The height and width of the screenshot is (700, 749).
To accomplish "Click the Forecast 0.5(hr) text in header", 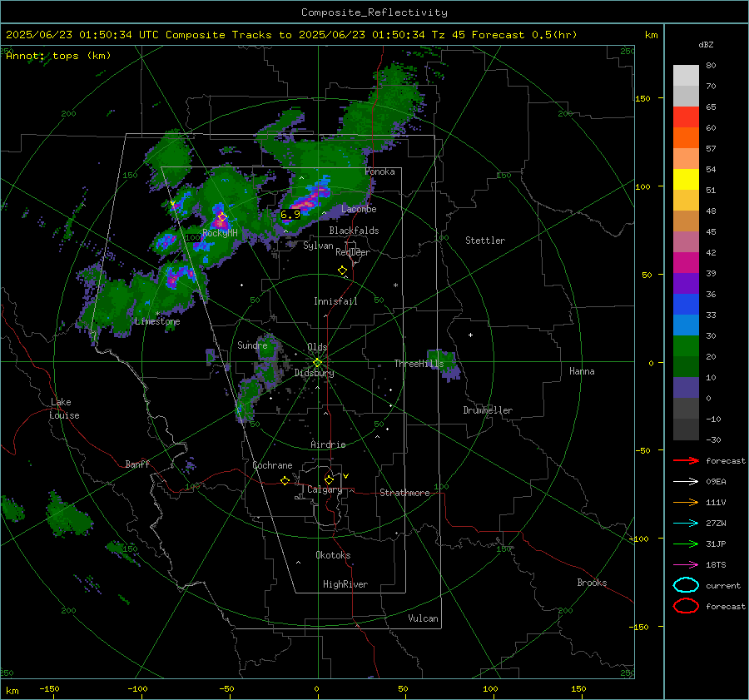I will (x=524, y=35).
